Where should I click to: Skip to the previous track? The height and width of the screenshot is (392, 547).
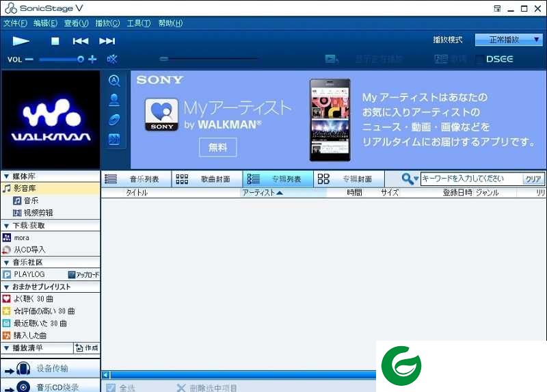[81, 41]
